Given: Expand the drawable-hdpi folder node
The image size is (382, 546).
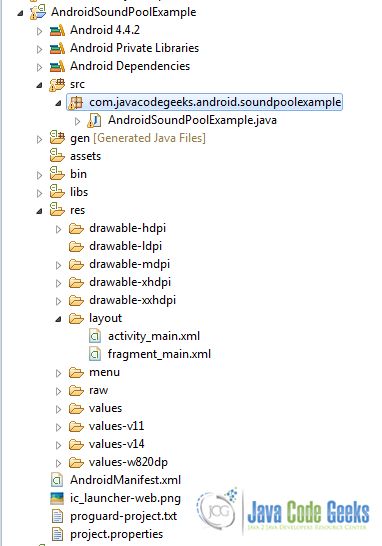Looking at the screenshot, I should [x=59, y=229].
